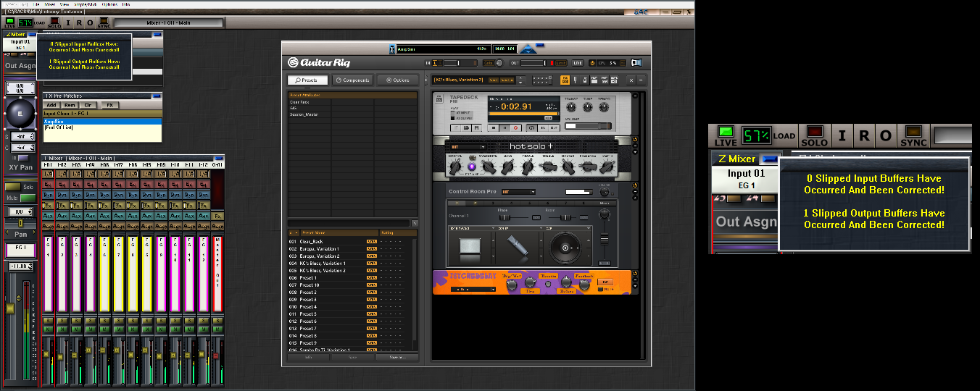This screenshot has width=980, height=391.
Task: Click the O (output) slipped buffer indicator
Action: 90,23
